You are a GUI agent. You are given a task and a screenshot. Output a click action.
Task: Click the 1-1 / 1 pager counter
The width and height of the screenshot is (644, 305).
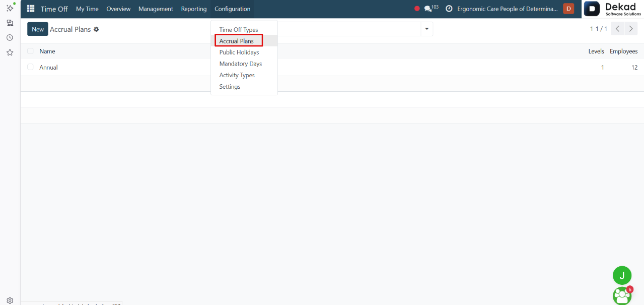tap(598, 29)
